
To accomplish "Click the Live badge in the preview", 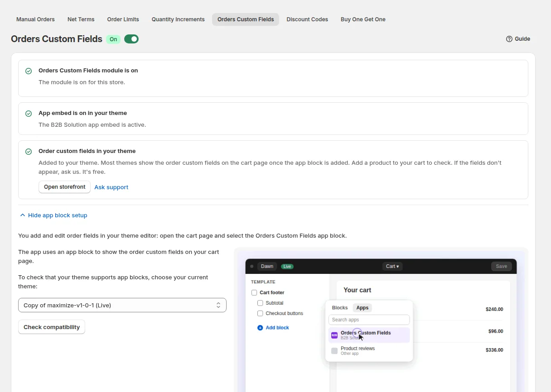I will pos(287,267).
